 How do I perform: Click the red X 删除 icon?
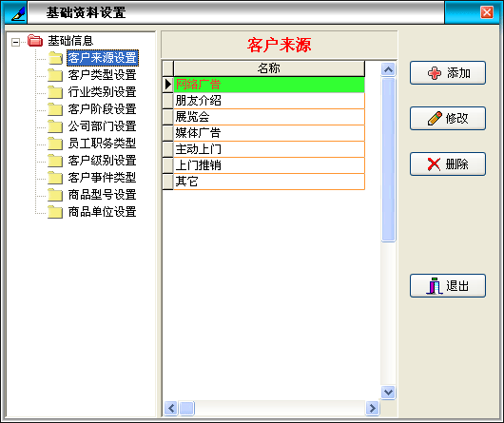click(x=434, y=164)
